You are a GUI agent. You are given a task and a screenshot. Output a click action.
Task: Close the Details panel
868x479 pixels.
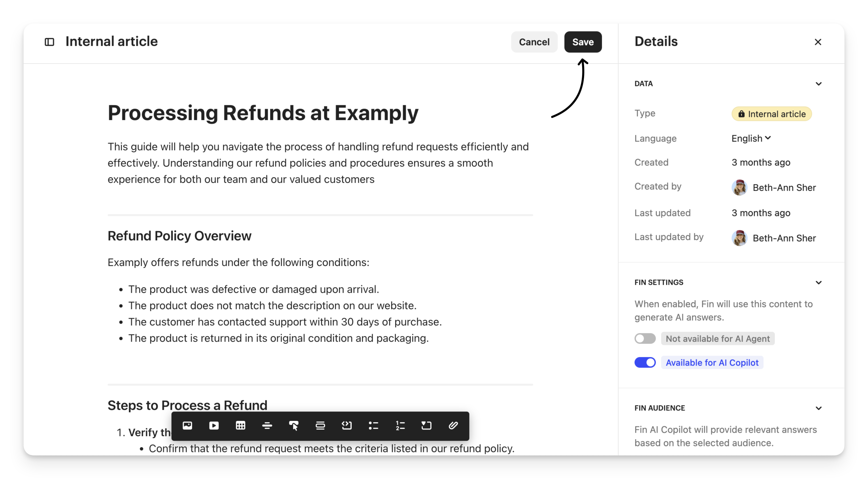818,42
